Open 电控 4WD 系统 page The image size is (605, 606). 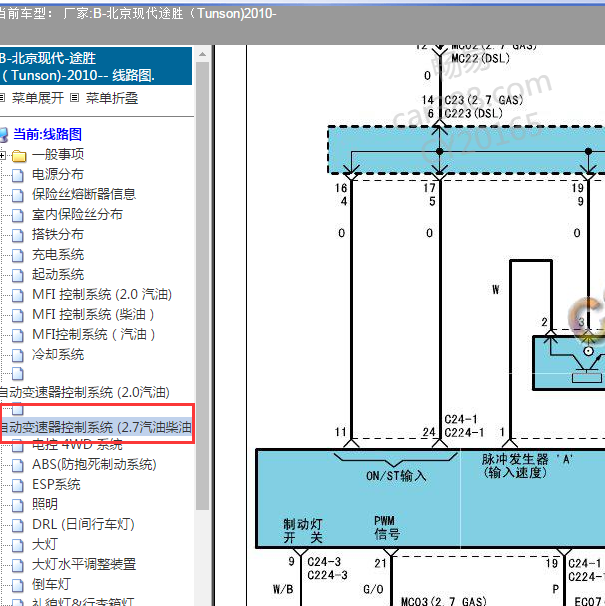point(77,445)
